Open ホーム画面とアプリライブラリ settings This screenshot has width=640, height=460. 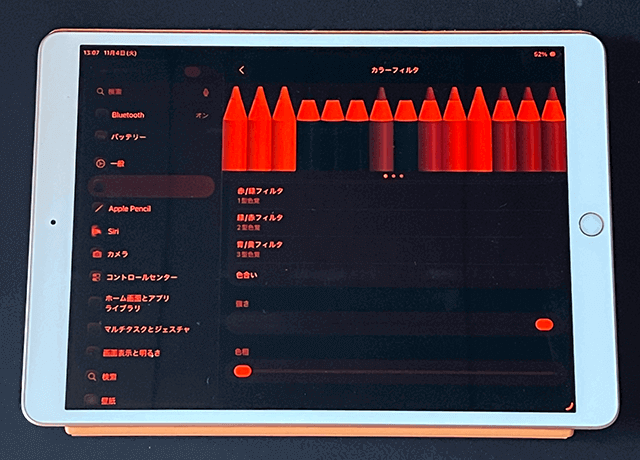tap(149, 303)
